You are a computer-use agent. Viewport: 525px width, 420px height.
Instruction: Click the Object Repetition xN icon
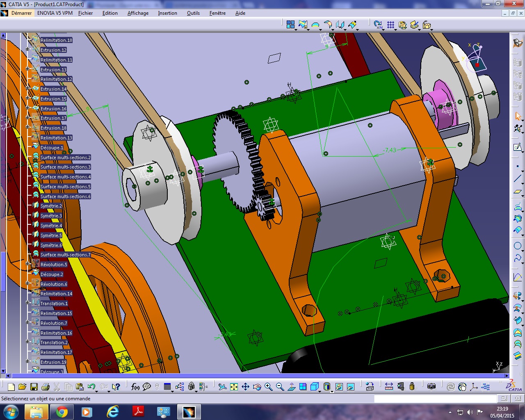(378, 25)
